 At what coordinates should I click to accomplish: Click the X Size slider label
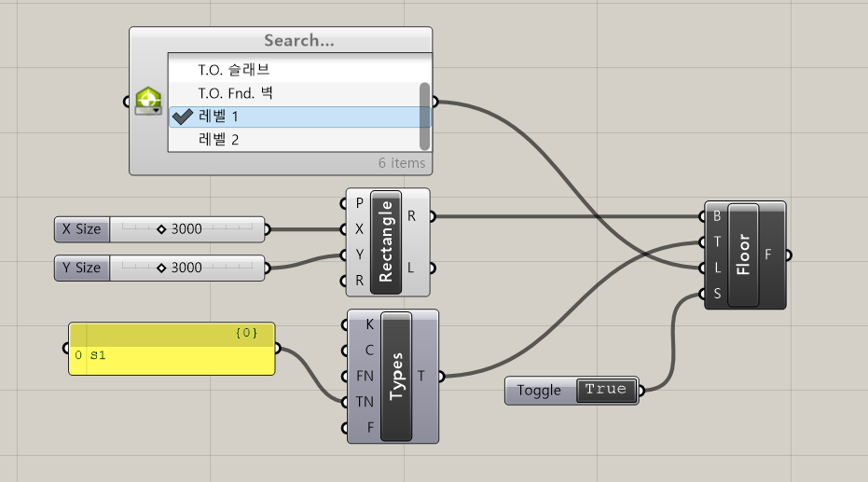[x=81, y=228]
